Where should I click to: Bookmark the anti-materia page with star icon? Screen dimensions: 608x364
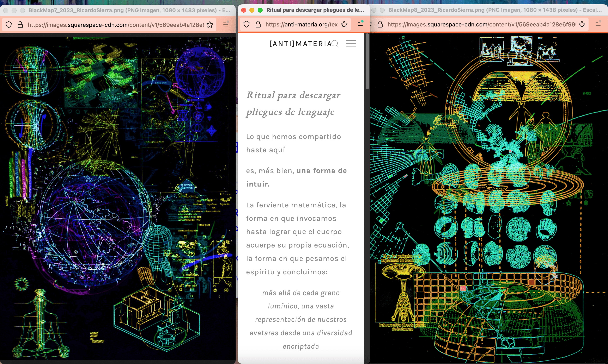344,24
